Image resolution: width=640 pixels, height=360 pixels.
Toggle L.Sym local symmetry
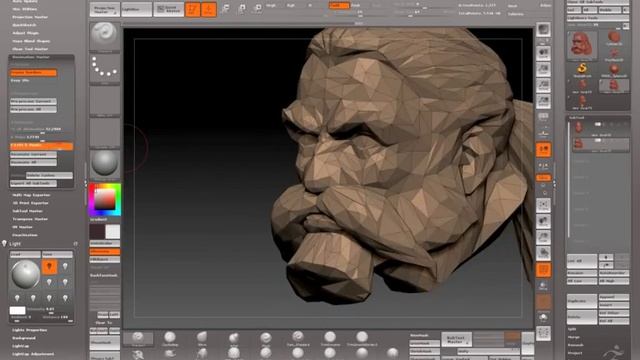pyautogui.click(x=543, y=166)
